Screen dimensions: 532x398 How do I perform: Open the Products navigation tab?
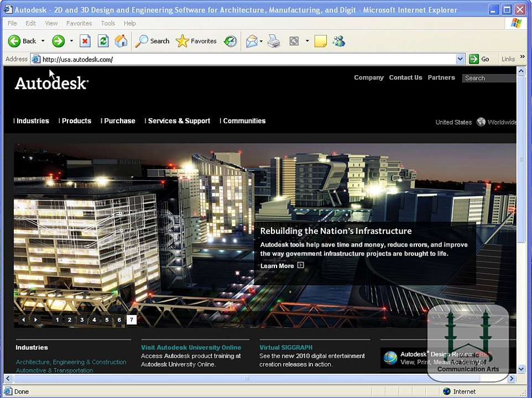[76, 121]
